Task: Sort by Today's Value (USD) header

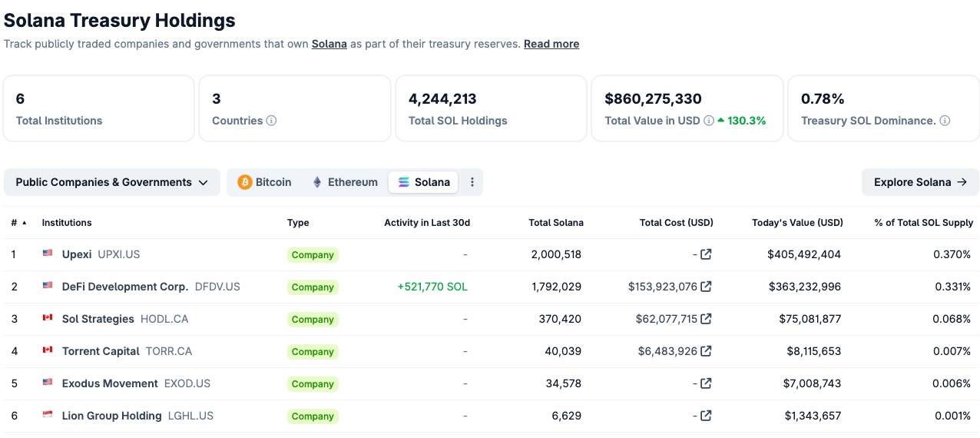Action: (x=797, y=223)
